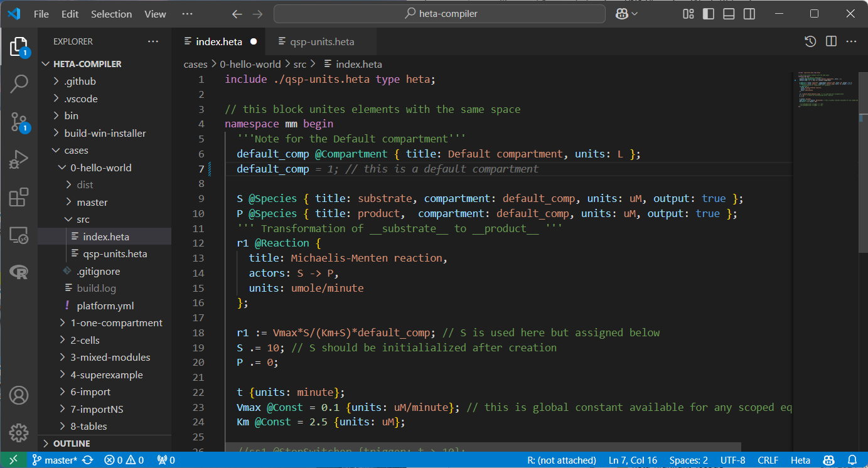Open notifications bell in status bar
868x468 pixels.
pyautogui.click(x=852, y=460)
